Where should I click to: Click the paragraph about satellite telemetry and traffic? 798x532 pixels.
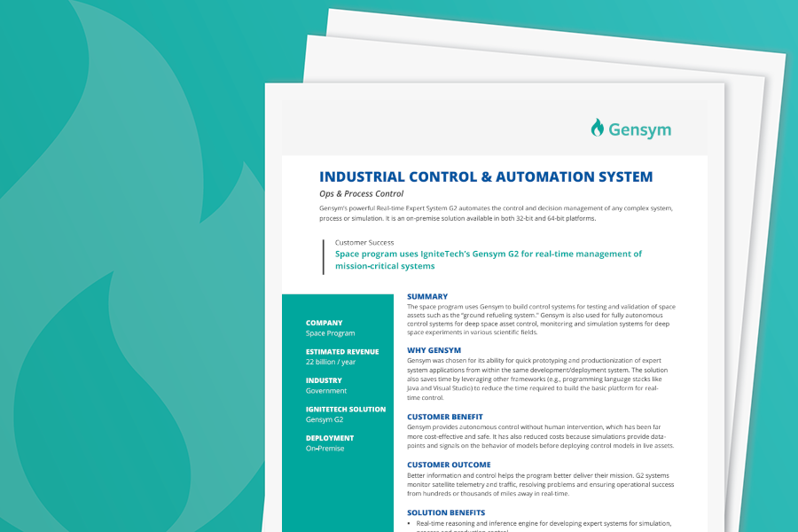click(x=541, y=484)
